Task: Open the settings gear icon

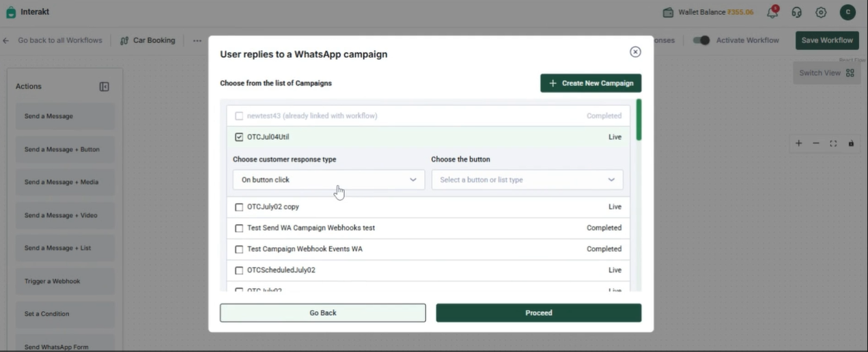Action: coord(821,12)
